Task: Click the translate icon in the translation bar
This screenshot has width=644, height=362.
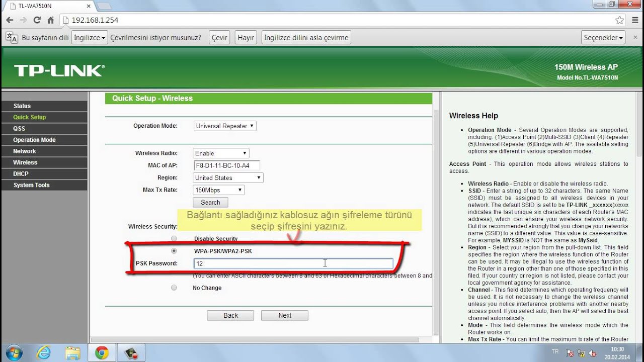Action: pyautogui.click(x=11, y=38)
